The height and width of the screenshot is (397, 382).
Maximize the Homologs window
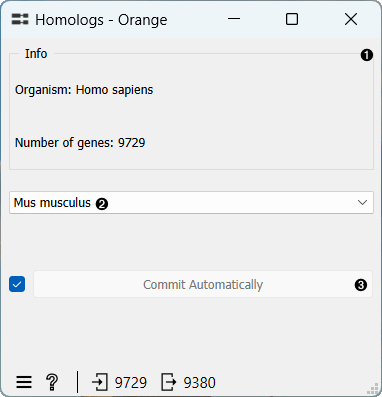(x=292, y=19)
